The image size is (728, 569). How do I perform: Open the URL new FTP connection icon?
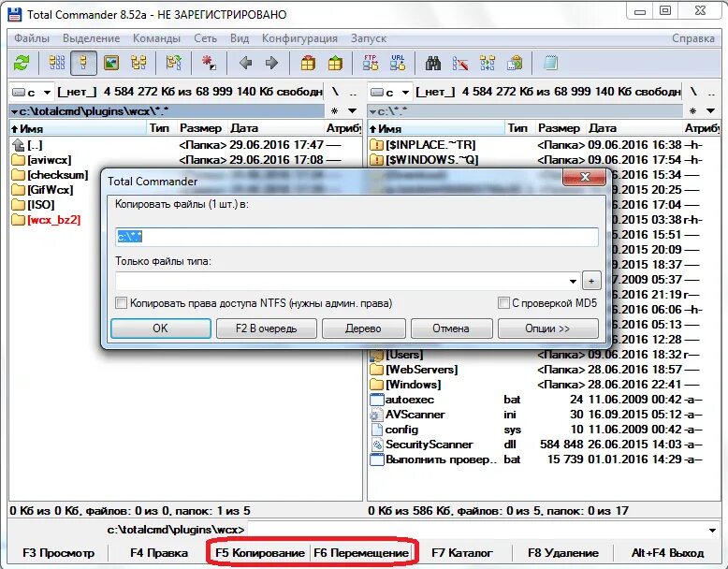coord(398,63)
